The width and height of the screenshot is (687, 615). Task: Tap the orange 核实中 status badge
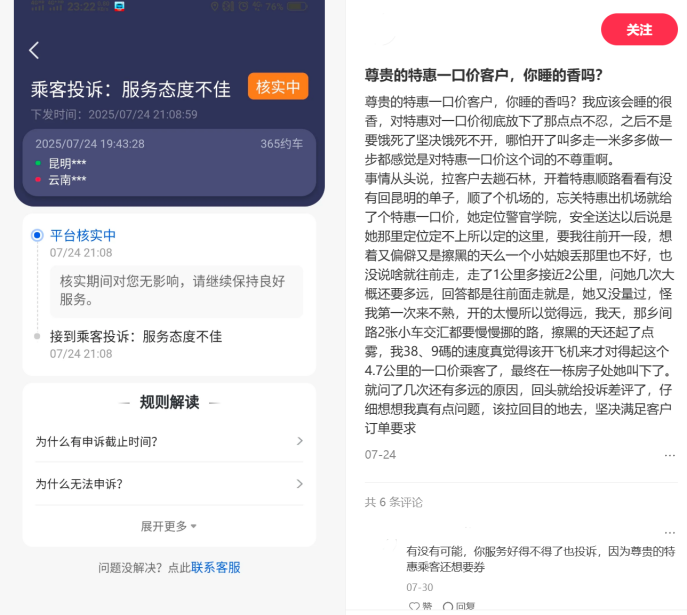[278, 87]
